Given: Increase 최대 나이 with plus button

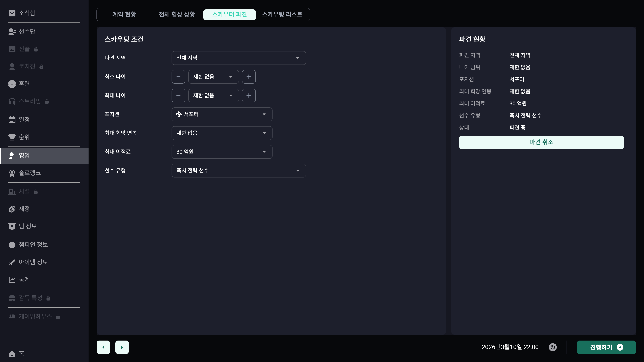Looking at the screenshot, I should click(249, 95).
